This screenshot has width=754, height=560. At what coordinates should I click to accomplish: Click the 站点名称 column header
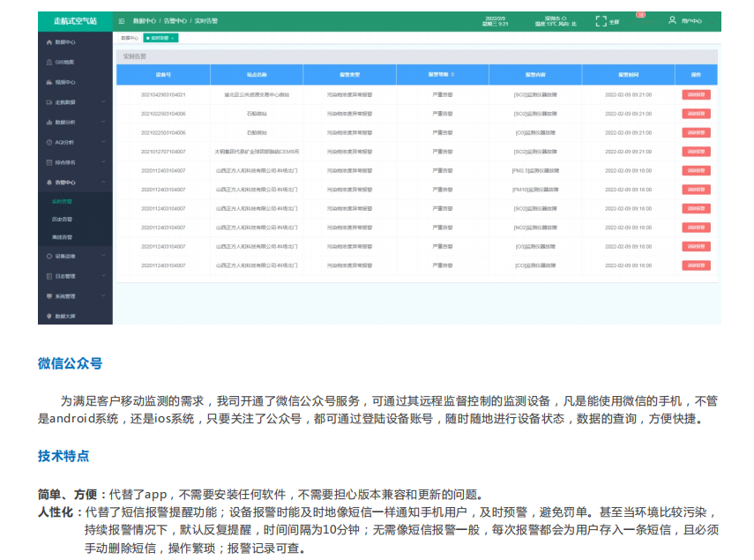257,74
